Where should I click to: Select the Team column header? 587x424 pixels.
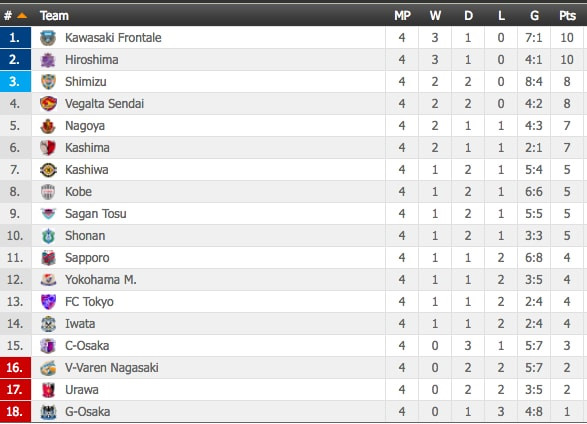tap(54, 16)
